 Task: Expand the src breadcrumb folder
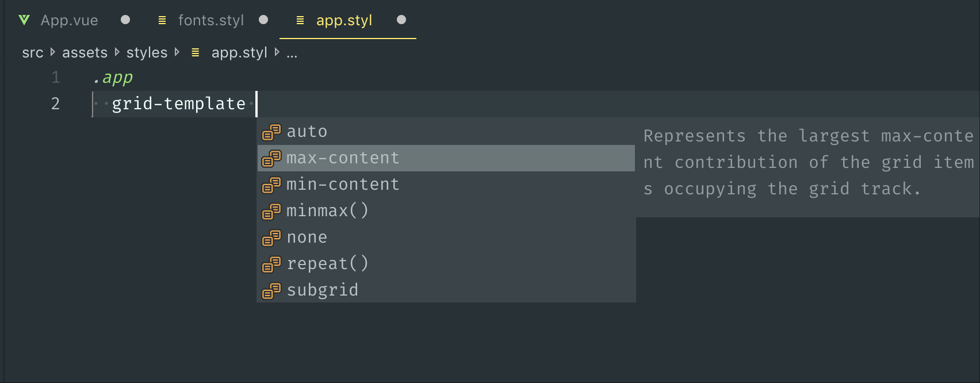click(x=33, y=53)
